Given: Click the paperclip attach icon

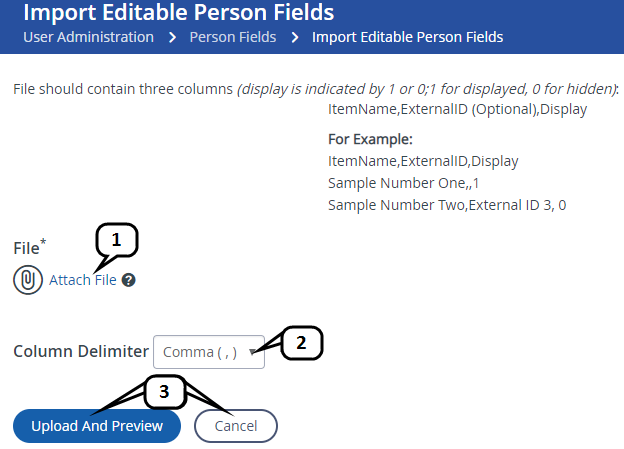Looking at the screenshot, I should pyautogui.click(x=28, y=281).
